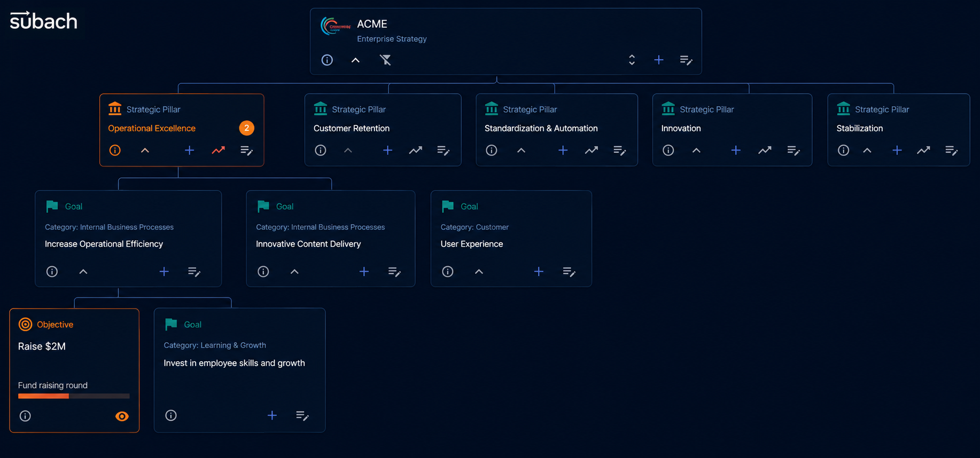Toggle Customer Retention chevron
Screen dimensions: 980x458
click(x=348, y=151)
